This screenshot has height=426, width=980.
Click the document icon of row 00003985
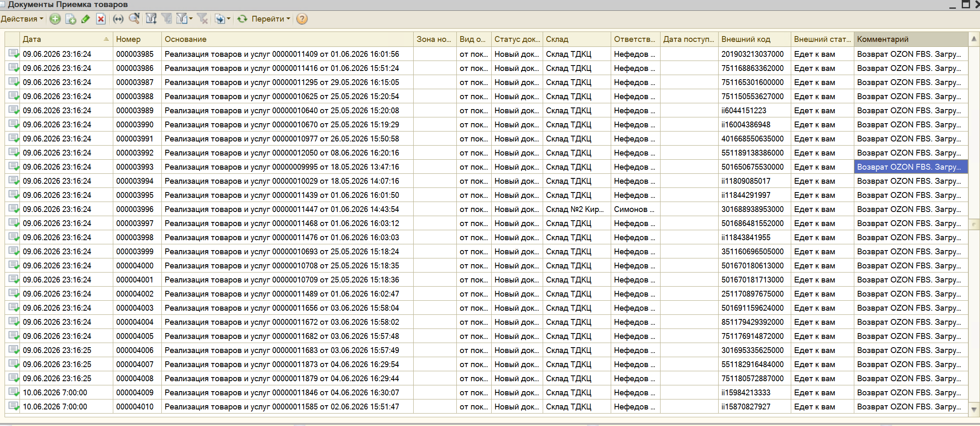click(x=14, y=54)
